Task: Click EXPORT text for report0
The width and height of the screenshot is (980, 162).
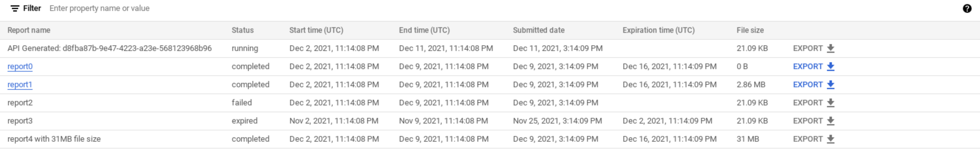Action: [x=807, y=66]
